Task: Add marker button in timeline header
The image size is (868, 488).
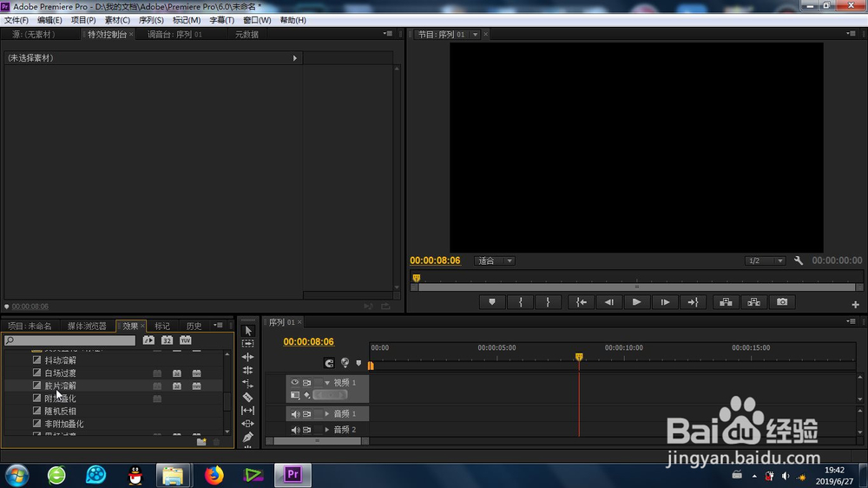Action: (358, 363)
